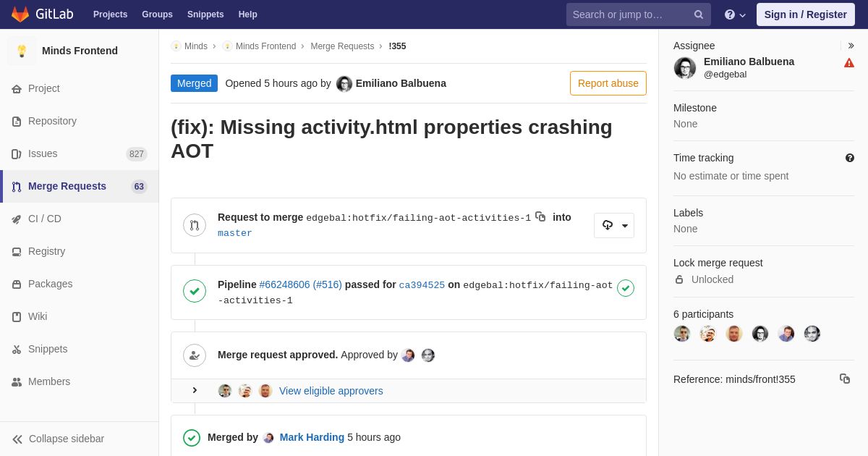Image resolution: width=868 pixels, height=456 pixels.
Task: Click the GitLab fox logo
Action: click(20, 14)
